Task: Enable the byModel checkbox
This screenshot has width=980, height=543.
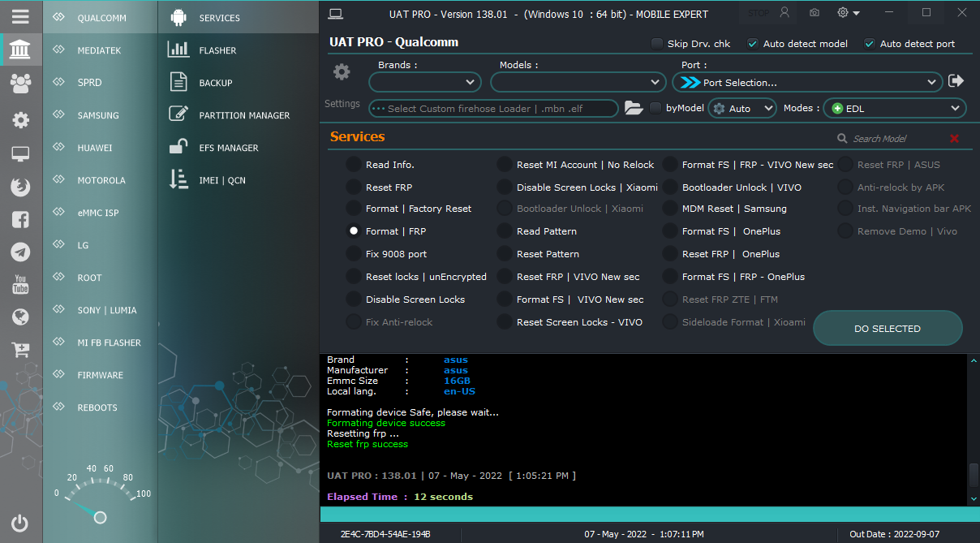Action: pyautogui.click(x=655, y=107)
